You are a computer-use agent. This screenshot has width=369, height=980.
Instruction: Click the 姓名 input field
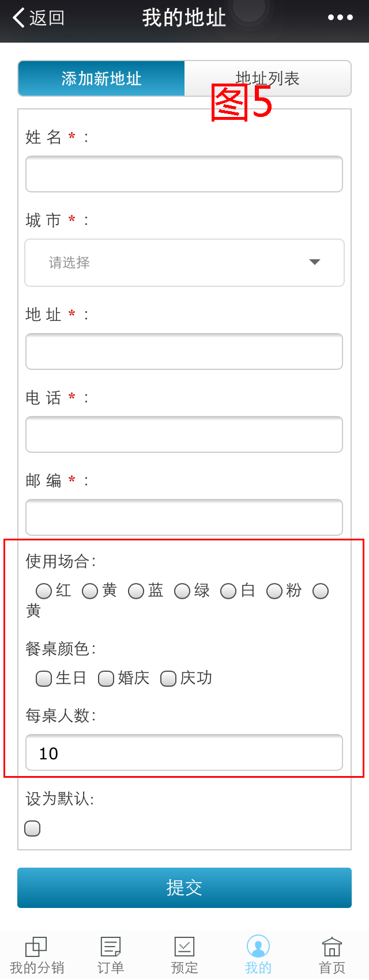184,174
